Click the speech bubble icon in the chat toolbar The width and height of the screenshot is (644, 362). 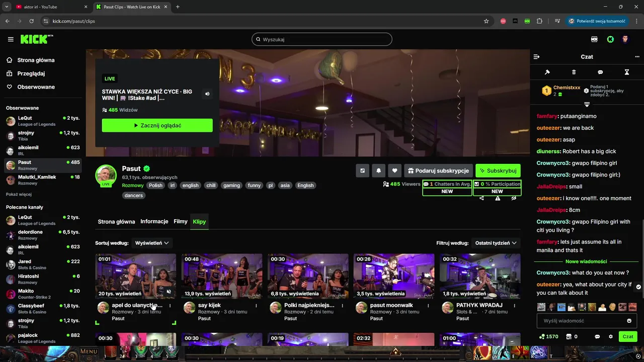(600, 72)
